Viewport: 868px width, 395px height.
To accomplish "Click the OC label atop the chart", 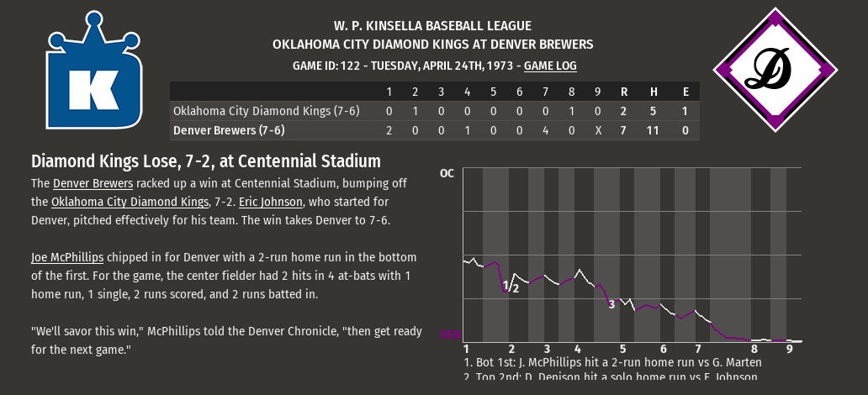I will pos(447,173).
